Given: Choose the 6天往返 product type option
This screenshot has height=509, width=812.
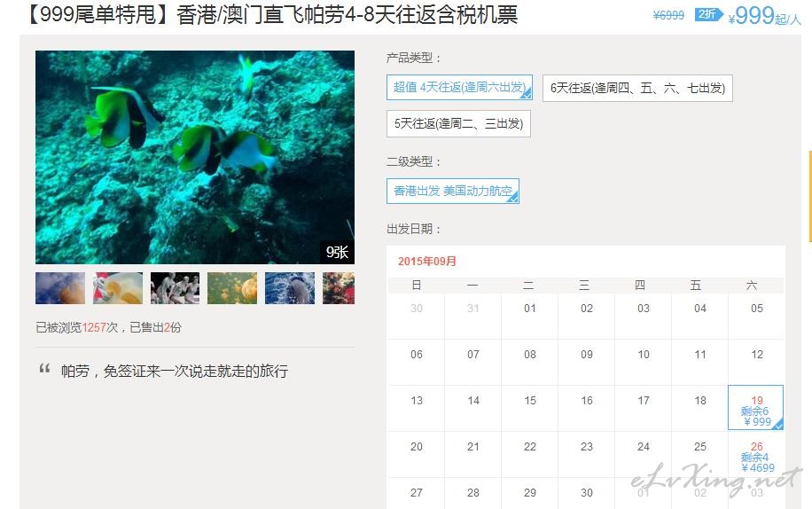Looking at the screenshot, I should 637,88.
